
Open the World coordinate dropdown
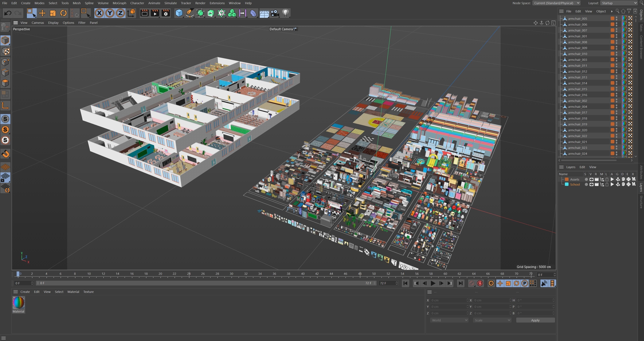click(449, 320)
